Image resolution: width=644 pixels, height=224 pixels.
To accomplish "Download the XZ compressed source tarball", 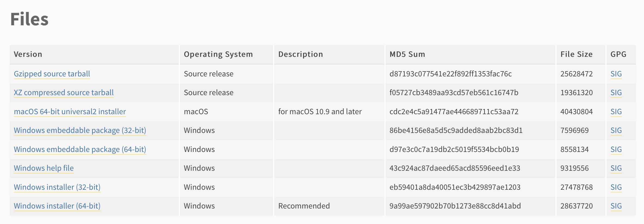I will point(64,93).
